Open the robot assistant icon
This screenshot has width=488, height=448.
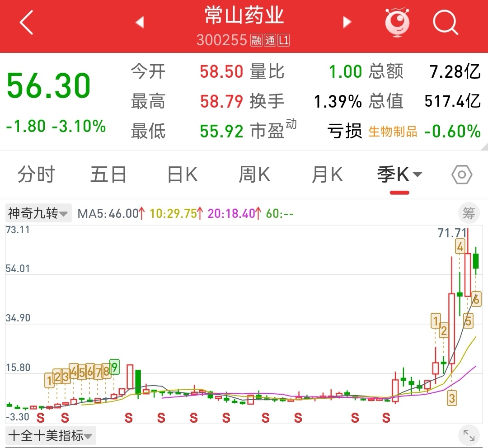coord(397,22)
